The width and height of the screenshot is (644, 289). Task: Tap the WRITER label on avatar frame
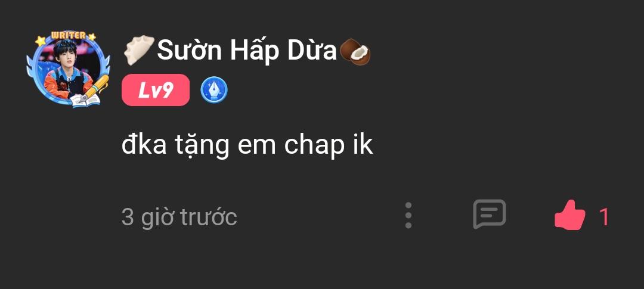(x=69, y=35)
